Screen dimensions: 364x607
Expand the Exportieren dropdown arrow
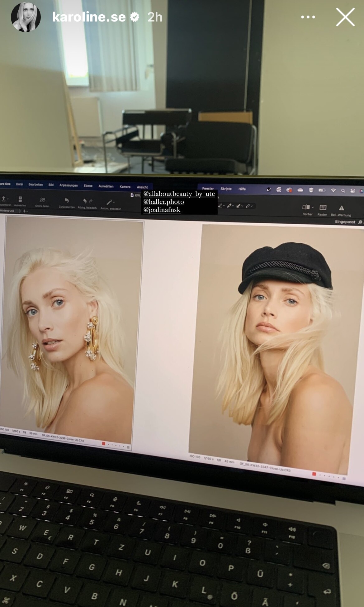(x=8, y=198)
